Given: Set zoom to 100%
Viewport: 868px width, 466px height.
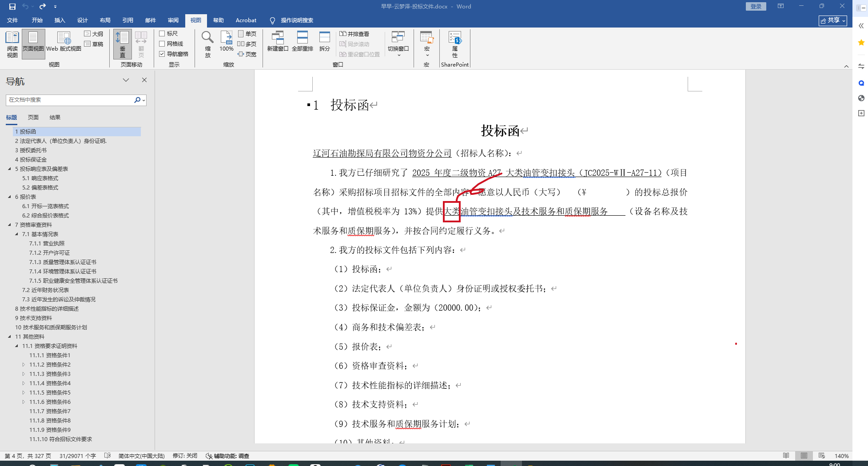Looking at the screenshot, I should pyautogui.click(x=227, y=42).
